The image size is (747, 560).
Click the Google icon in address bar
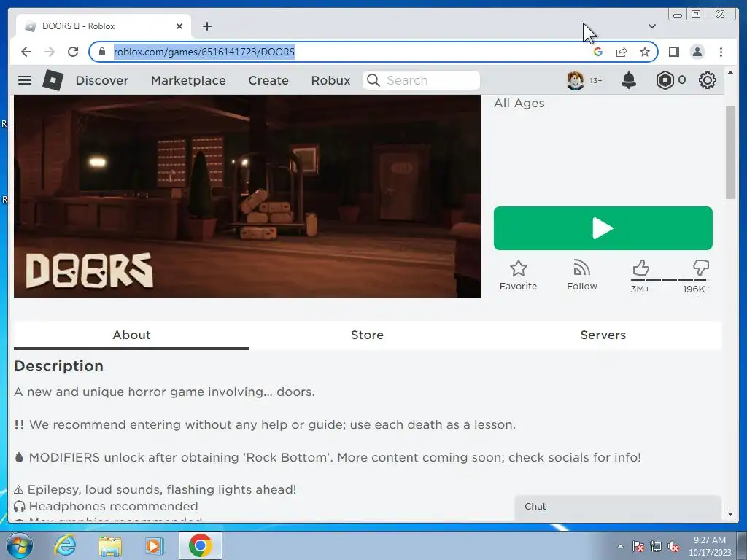click(x=598, y=52)
